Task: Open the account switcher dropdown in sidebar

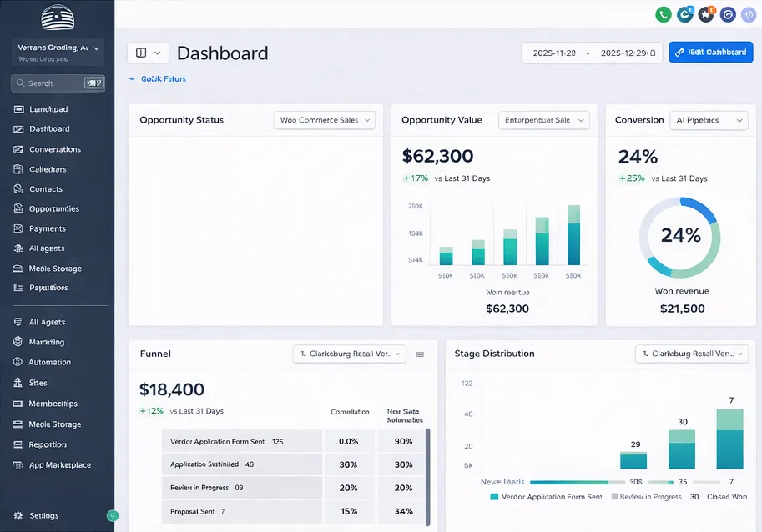Action: [x=58, y=52]
